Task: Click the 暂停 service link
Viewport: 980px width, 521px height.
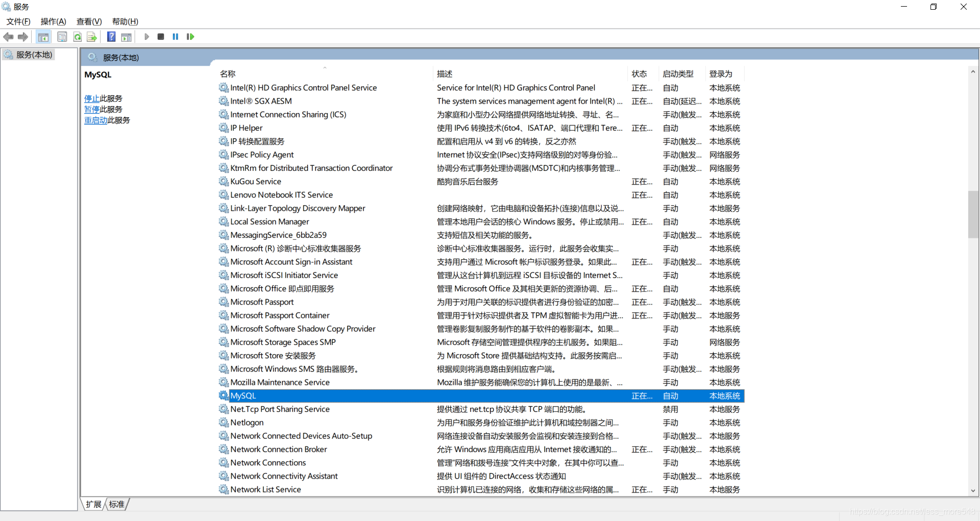Action: click(92, 109)
